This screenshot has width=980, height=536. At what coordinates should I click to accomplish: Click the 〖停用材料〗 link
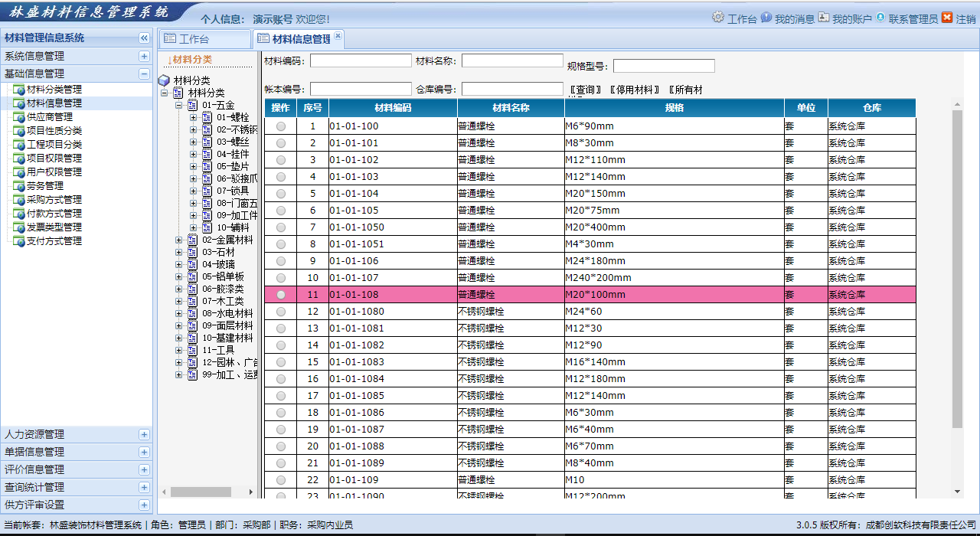tap(635, 90)
